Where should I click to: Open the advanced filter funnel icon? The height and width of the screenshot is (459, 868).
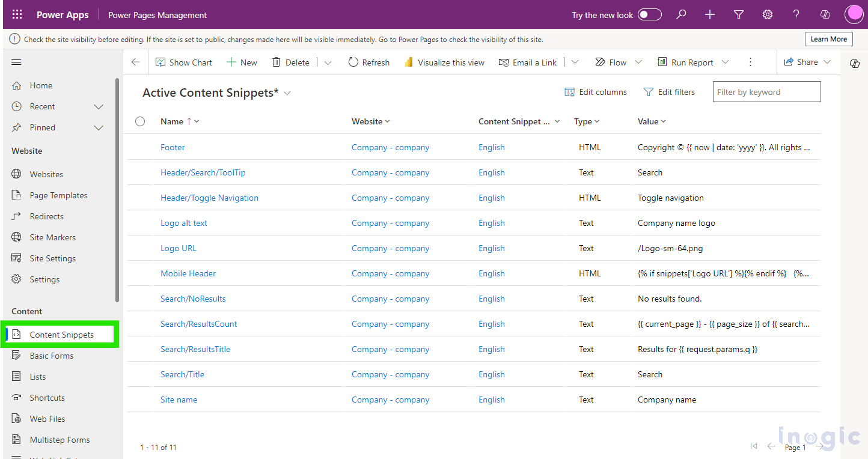tap(739, 14)
